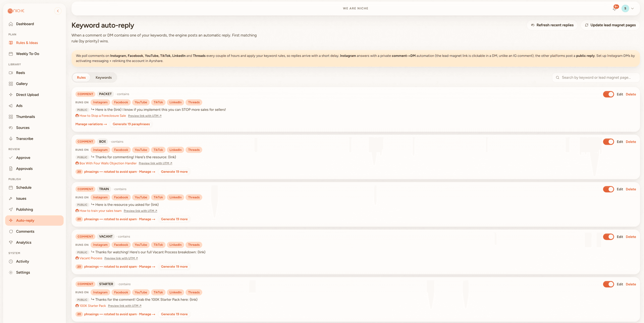This screenshot has width=644, height=323.
Task: Expand the account dropdown chevron
Action: coord(633,8)
